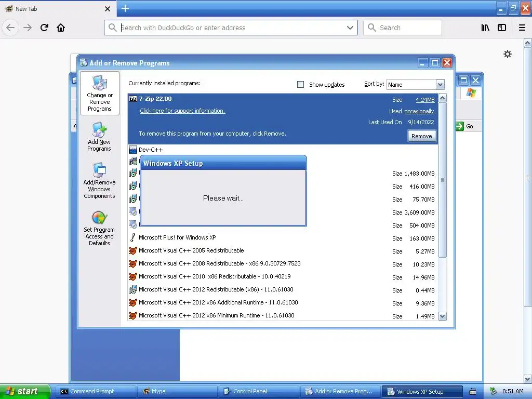Click the system tray network icon
The height and width of the screenshot is (399, 532).
494,391
